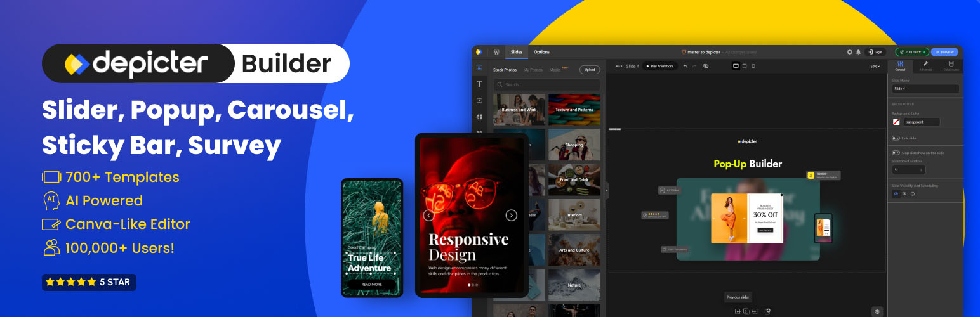Viewport: 980px width, 317px height.
Task: Open the image library sidebar icon
Action: coord(479,68)
